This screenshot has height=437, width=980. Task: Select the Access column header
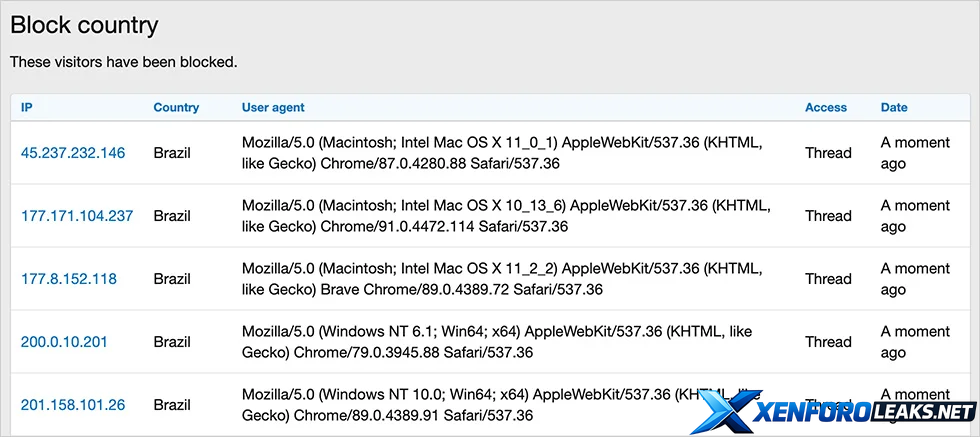825,107
